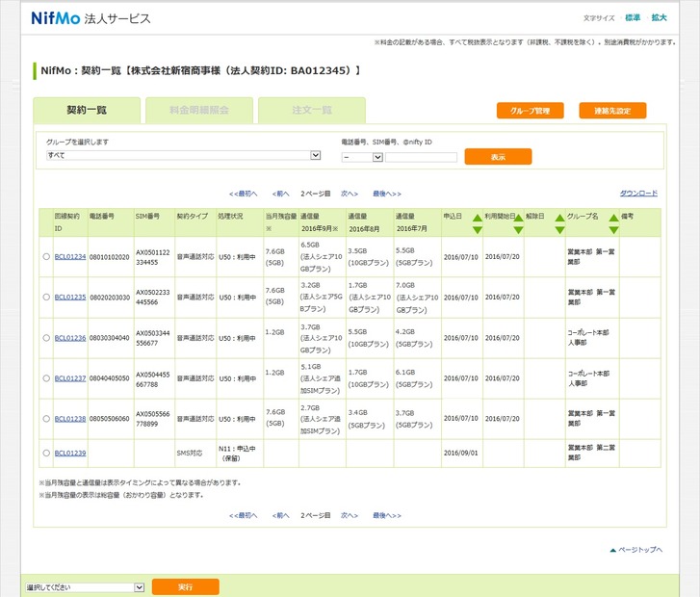Click phone number 08030304040 cell
Viewport: 700px width, 597px height.
pos(110,338)
